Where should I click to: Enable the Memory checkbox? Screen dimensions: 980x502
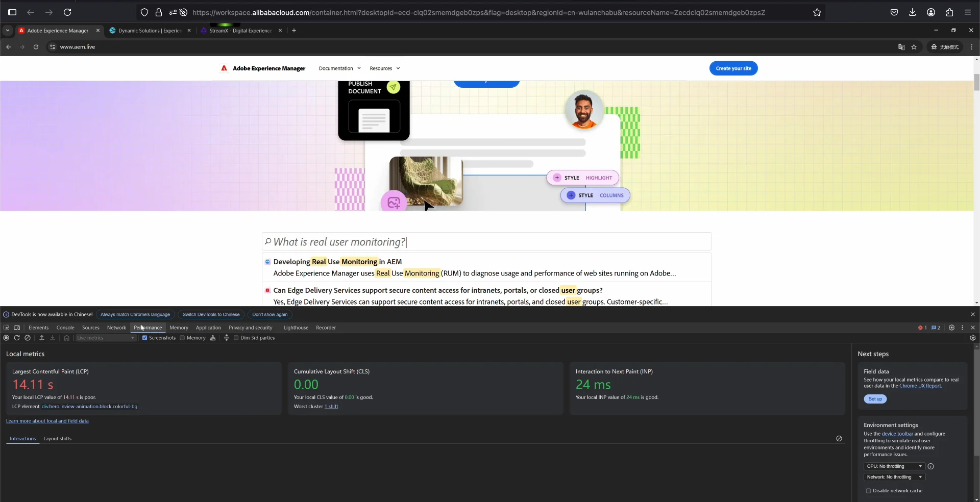(182, 338)
